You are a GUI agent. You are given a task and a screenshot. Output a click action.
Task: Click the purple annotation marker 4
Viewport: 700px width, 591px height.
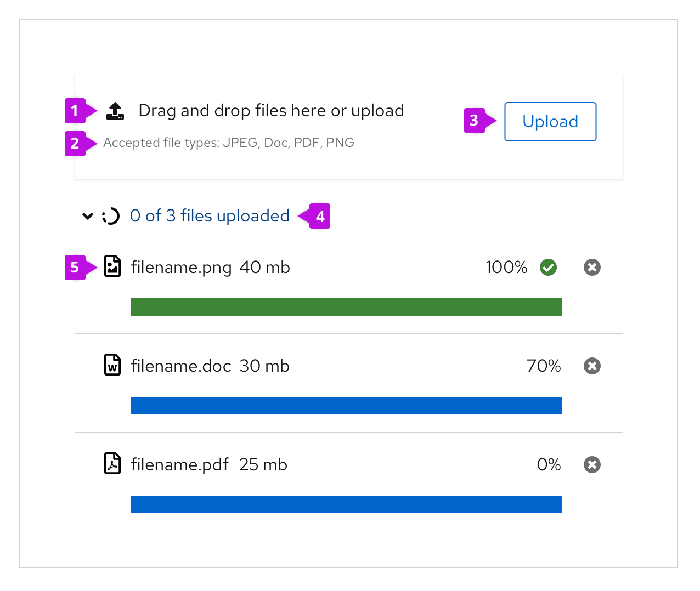pyautogui.click(x=319, y=217)
